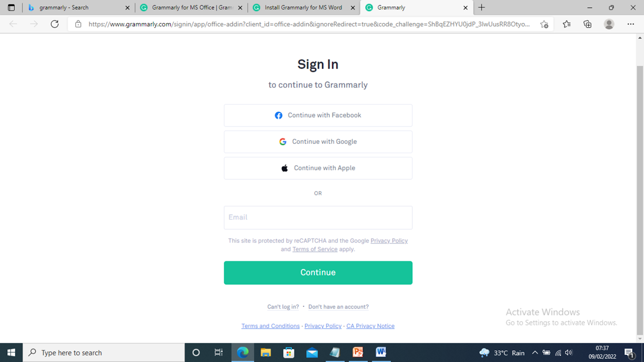644x362 pixels.
Task: Click the green Continue button
Action: [318, 273]
